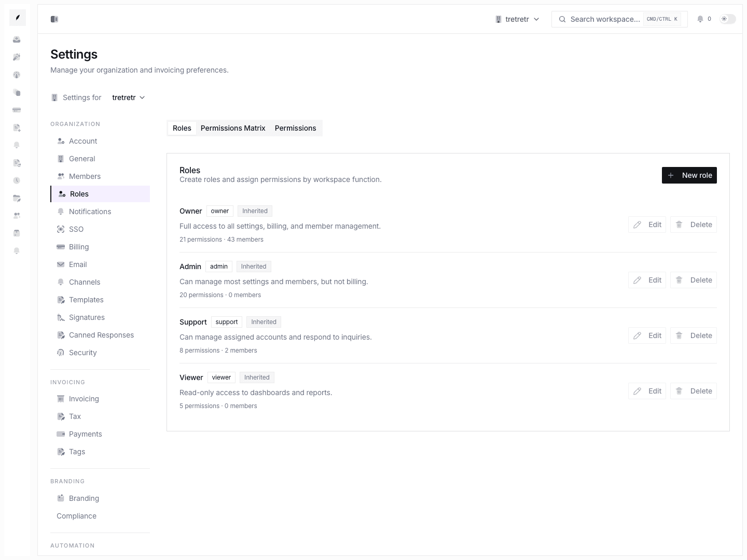
Task: Edit the Admin role
Action: [x=647, y=280]
